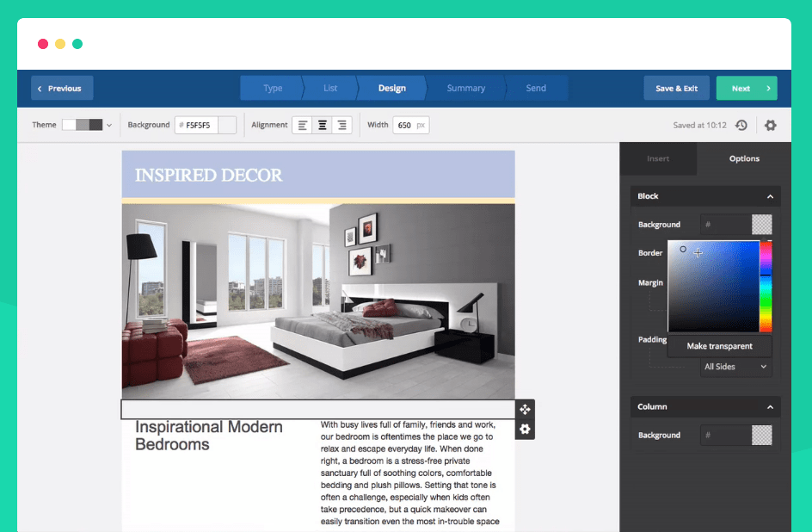
Task: Click the Saved at 10:12 status
Action: 699,126
